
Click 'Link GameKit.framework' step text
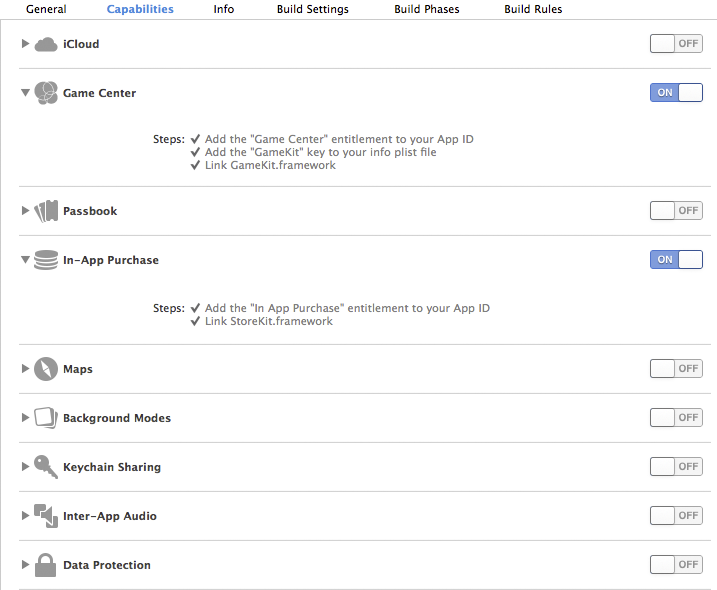point(270,165)
